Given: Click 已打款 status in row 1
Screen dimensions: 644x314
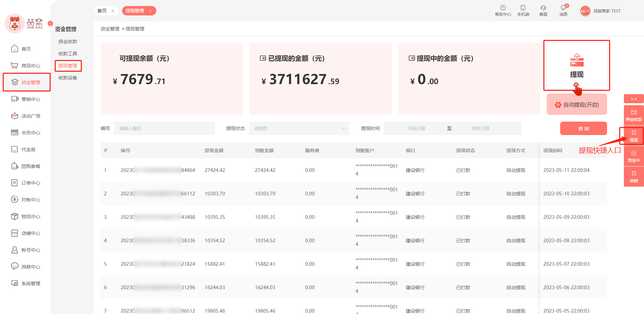Looking at the screenshot, I should [463, 170].
